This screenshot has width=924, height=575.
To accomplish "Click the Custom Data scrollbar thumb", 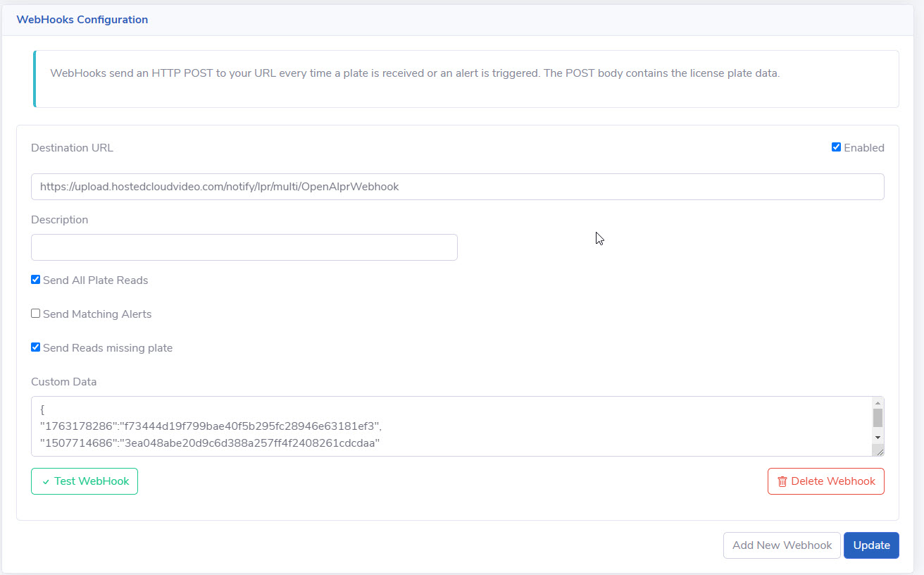I will click(x=878, y=418).
